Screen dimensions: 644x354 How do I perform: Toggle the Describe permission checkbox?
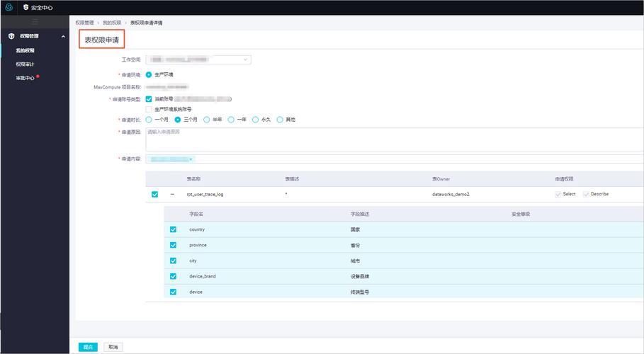(586, 194)
